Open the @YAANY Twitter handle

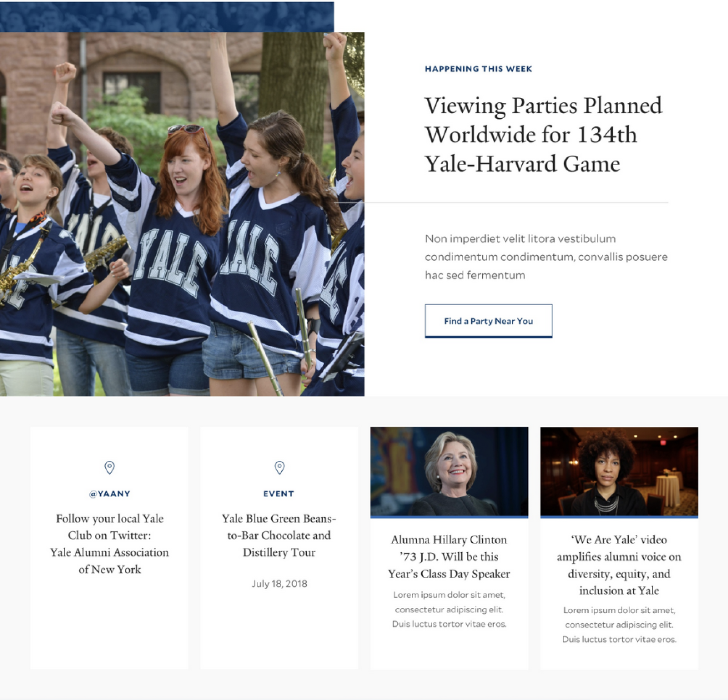(110, 493)
